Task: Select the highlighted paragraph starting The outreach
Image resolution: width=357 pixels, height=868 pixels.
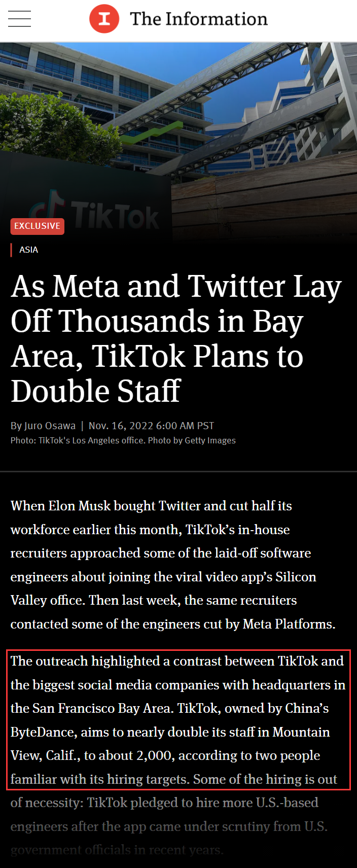Action: coord(178,720)
